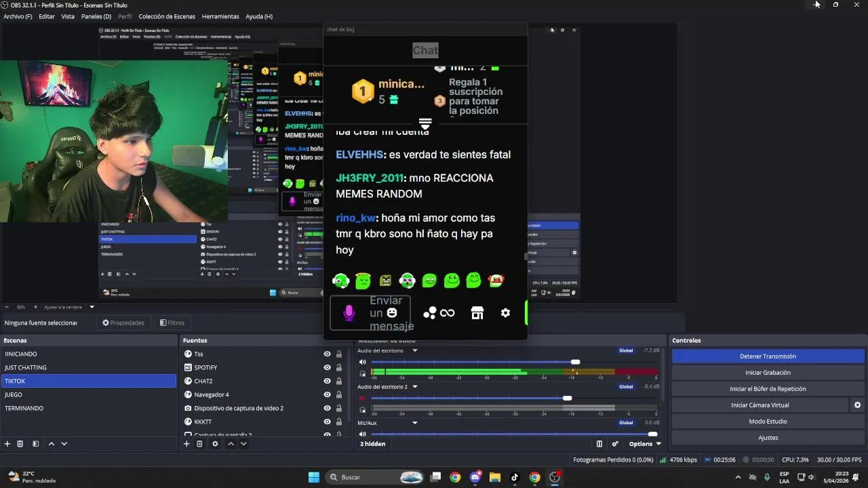The image size is (868, 488).
Task: Mute Audio del escritorio speaker icon
Action: (x=363, y=362)
